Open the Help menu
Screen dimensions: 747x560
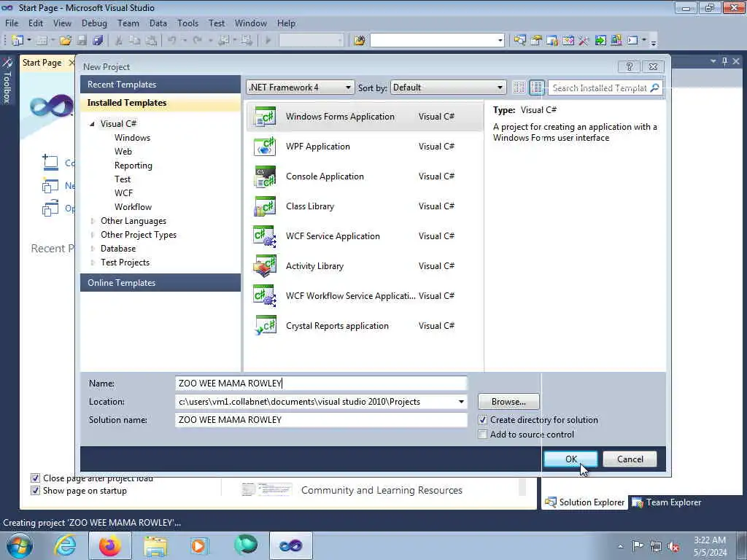tap(286, 23)
